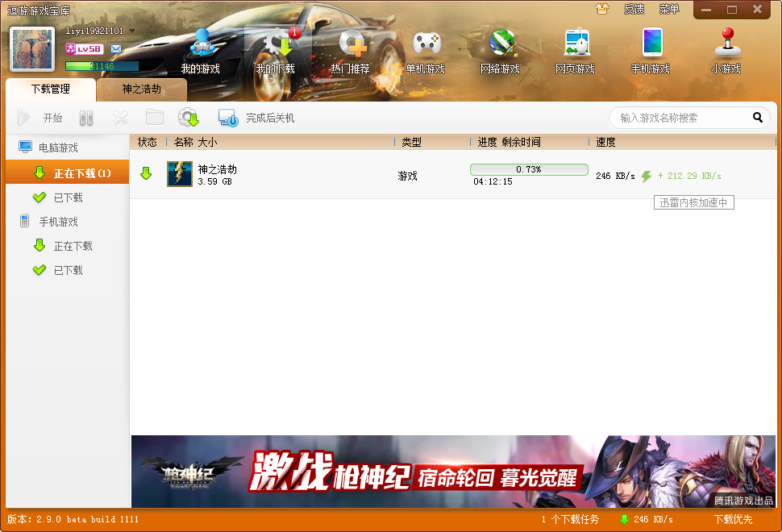This screenshot has width=782, height=532.
Task: Click the 游戏 type cell
Action: click(x=407, y=176)
